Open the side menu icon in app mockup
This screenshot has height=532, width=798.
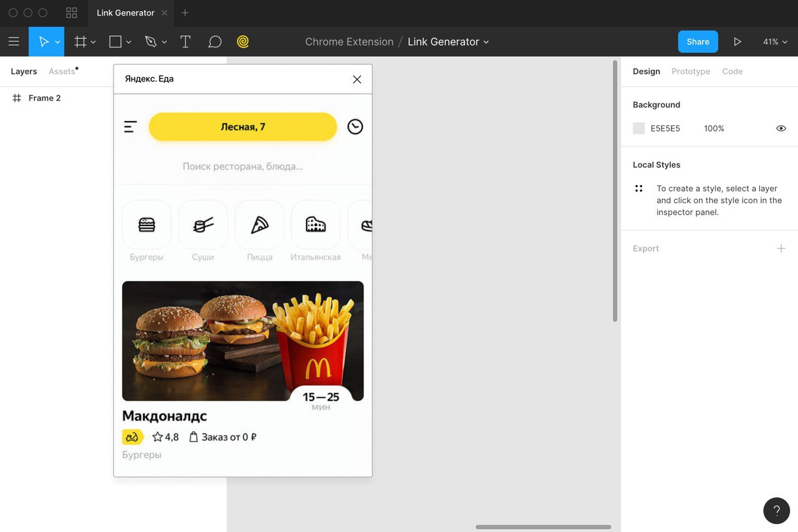click(130, 127)
